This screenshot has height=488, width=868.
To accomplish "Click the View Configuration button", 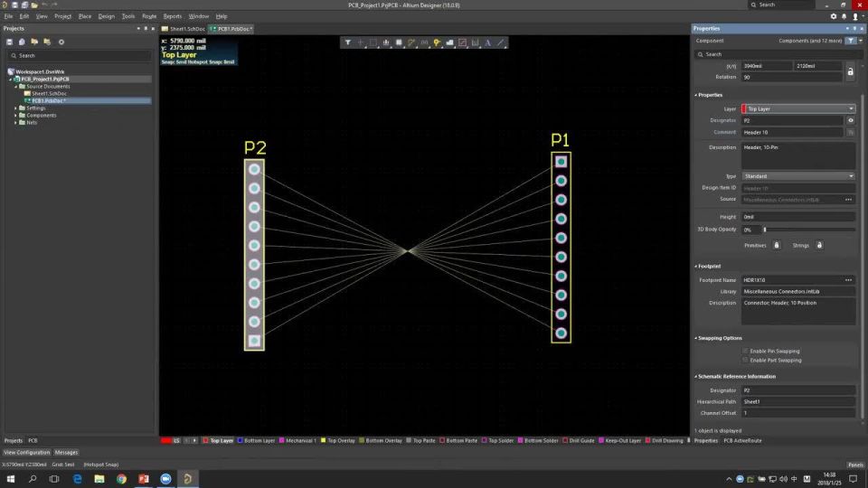I will pos(26,453).
